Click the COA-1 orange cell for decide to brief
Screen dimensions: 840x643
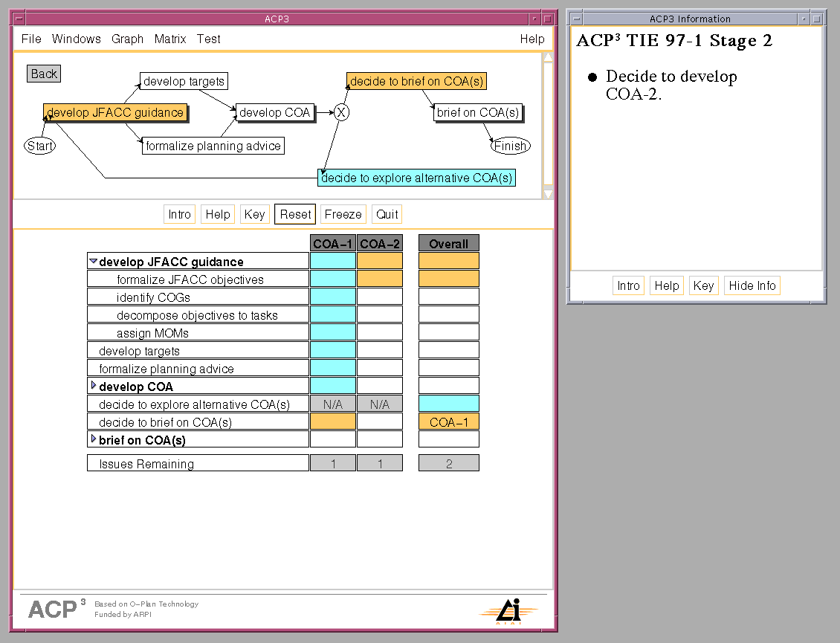(332, 421)
